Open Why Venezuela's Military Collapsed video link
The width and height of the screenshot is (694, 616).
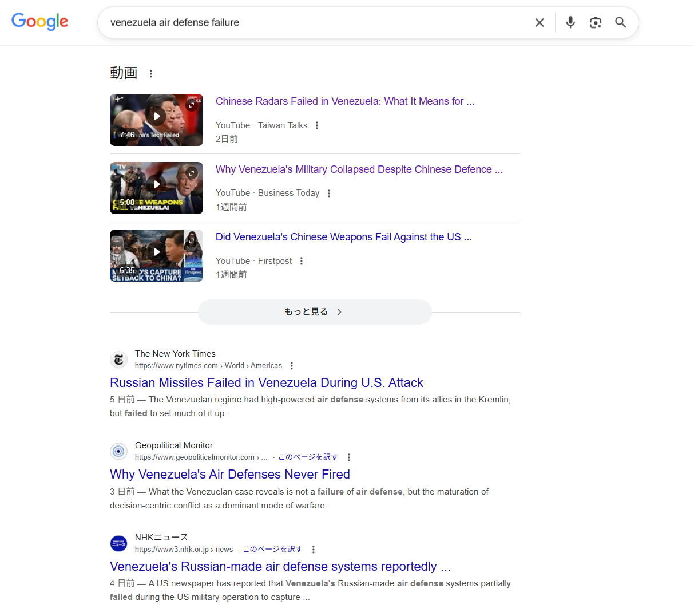pos(359,169)
